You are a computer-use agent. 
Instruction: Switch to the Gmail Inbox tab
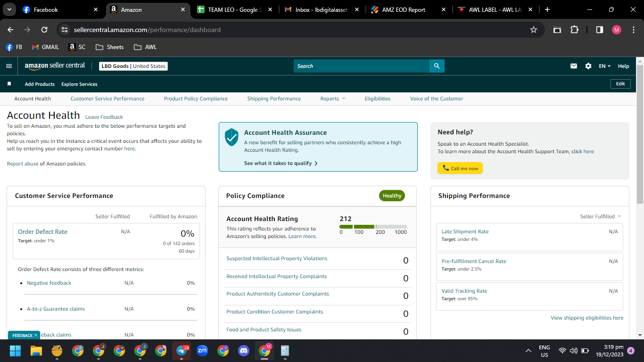coord(321,9)
